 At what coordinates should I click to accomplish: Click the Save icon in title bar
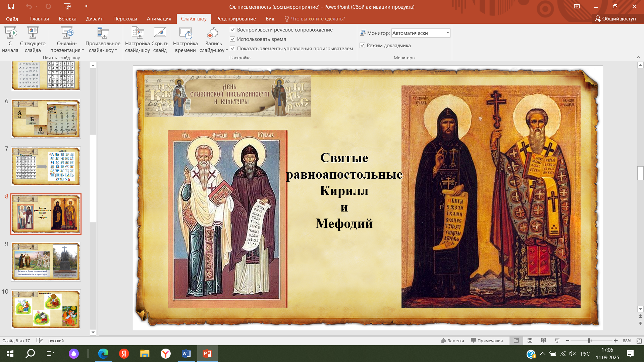pos(11,6)
